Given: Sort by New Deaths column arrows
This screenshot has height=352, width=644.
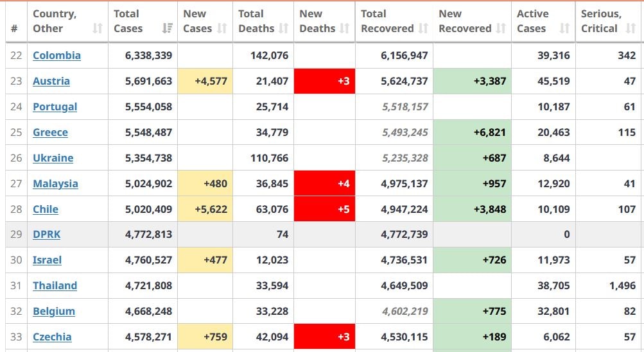Looking at the screenshot, I should [x=345, y=28].
